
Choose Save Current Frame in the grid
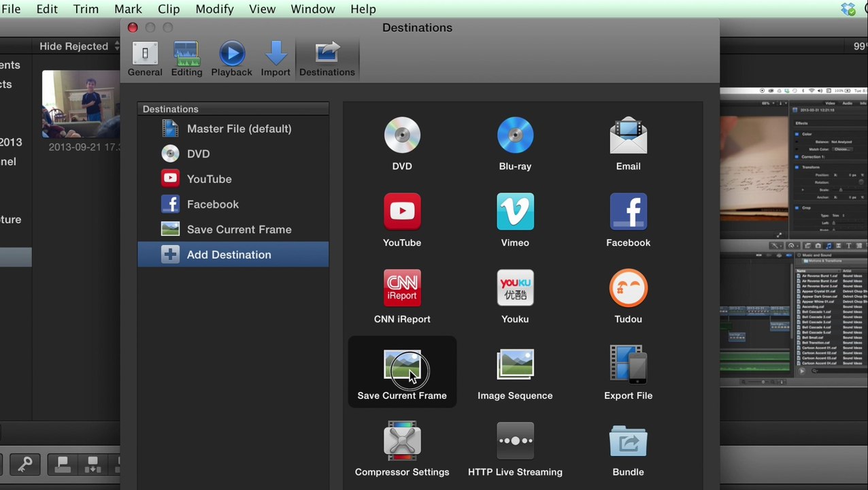402,373
